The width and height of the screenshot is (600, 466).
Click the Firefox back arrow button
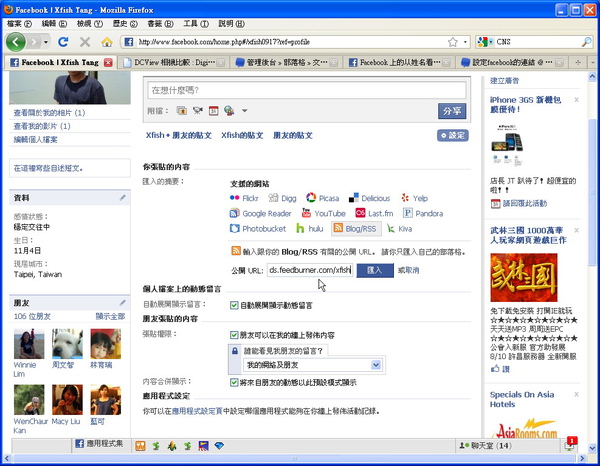15,42
